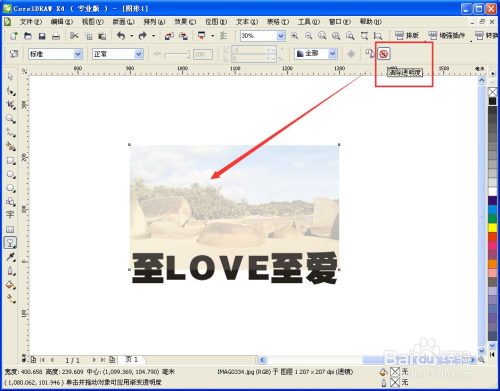Click the Clear Transparency button
The image size is (500, 391).
384,54
